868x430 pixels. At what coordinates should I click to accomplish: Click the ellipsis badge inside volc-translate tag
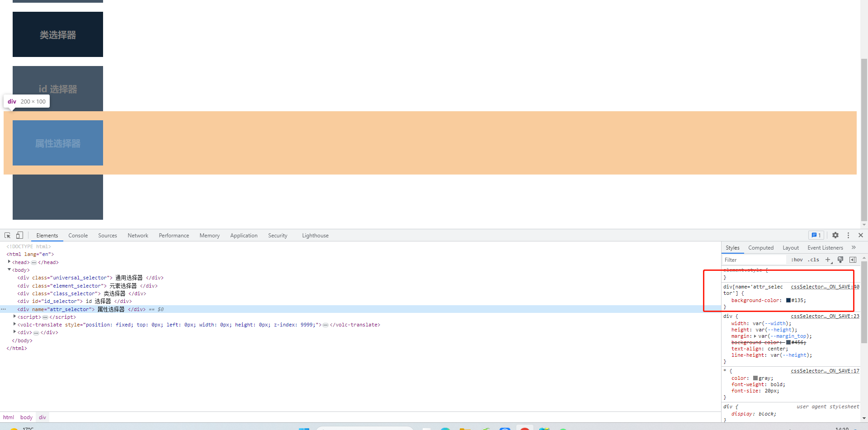(325, 325)
